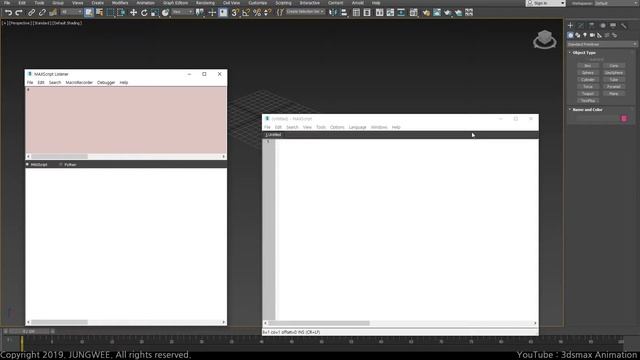Activate the Select and Move tool
The width and height of the screenshot is (640, 360).
[133, 13]
